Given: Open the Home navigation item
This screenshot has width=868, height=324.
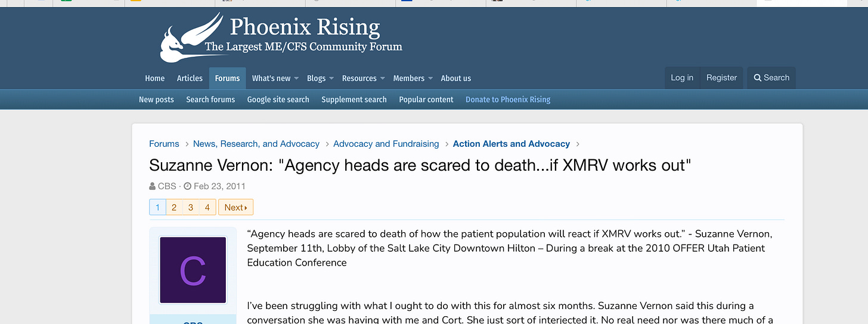Looking at the screenshot, I should [155, 78].
